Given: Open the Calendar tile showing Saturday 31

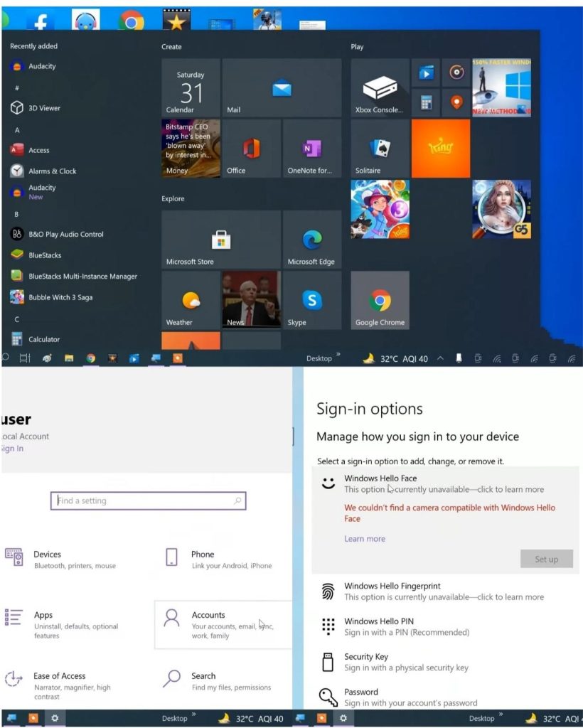Looking at the screenshot, I should click(191, 87).
